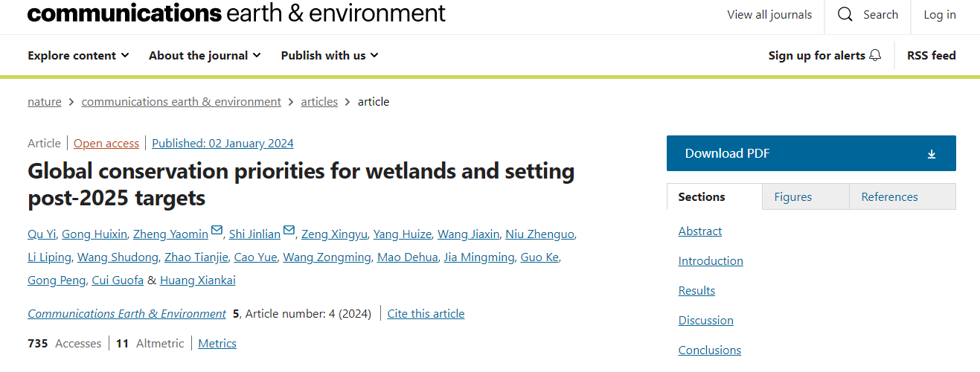Image resolution: width=980 pixels, height=372 pixels.
Task: Click the alerts bell icon
Action: coord(875,55)
